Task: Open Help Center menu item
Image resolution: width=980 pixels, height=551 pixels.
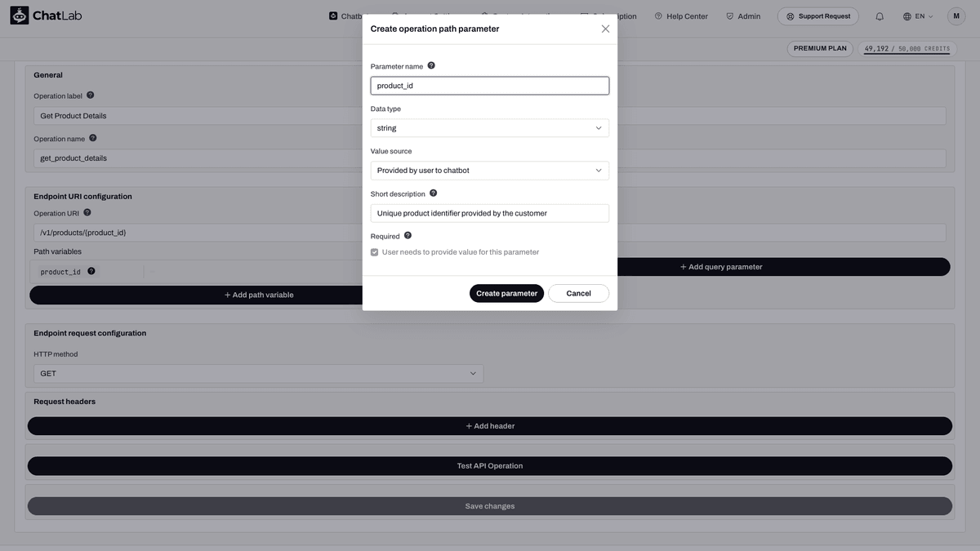Action: (x=681, y=16)
